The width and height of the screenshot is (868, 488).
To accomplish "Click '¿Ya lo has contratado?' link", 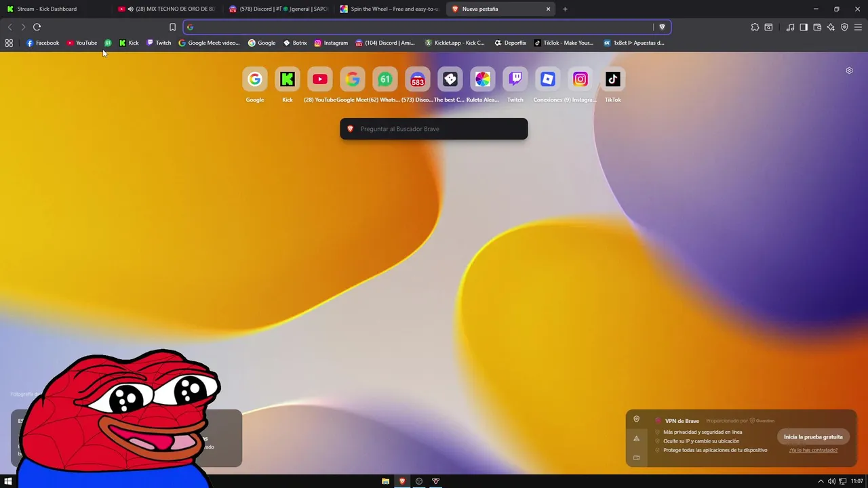I will (813, 450).
